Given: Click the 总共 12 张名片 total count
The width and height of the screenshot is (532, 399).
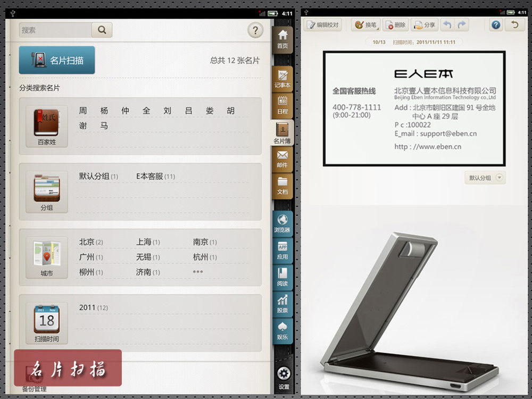Looking at the screenshot, I should tap(235, 61).
